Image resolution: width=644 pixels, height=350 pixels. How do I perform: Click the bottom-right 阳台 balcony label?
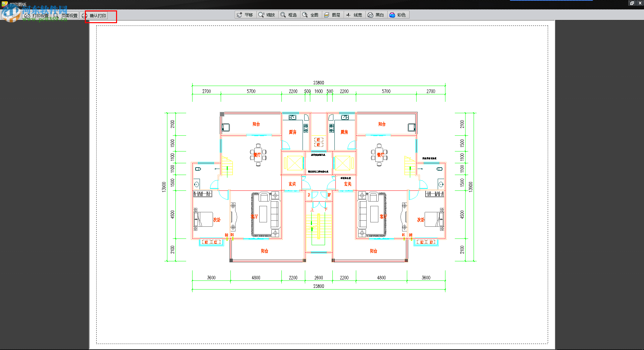coord(373,251)
